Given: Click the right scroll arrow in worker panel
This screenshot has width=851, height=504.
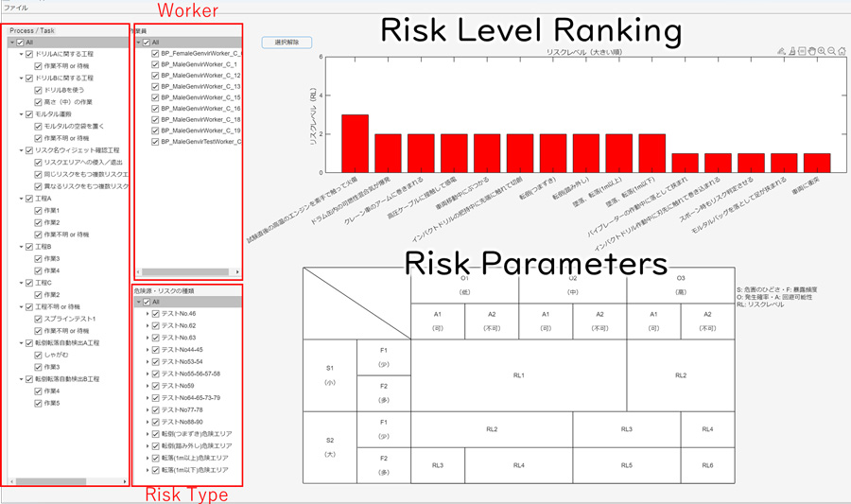Looking at the screenshot, I should (x=237, y=271).
